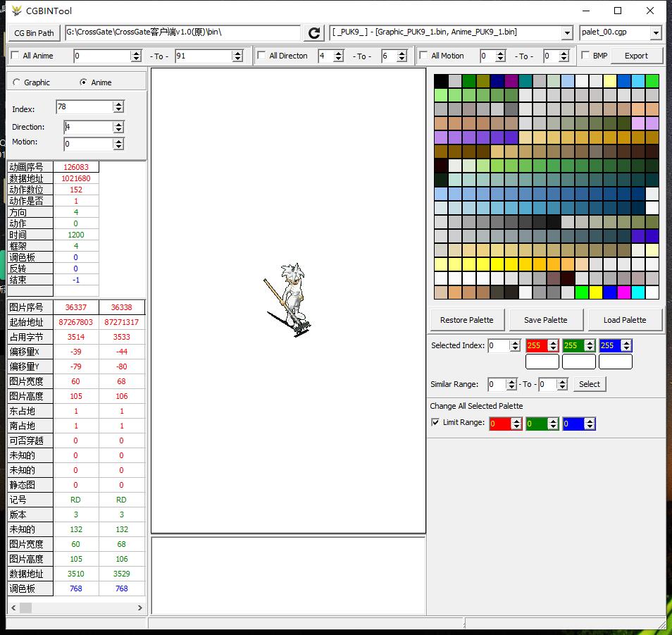
Task: Increase the Index spinner value
Action: pyautogui.click(x=118, y=104)
